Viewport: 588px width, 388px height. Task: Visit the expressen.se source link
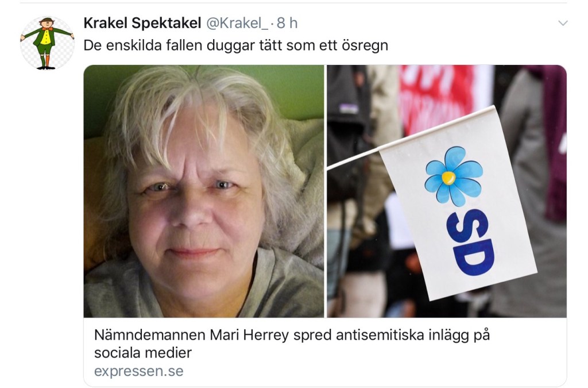(139, 371)
